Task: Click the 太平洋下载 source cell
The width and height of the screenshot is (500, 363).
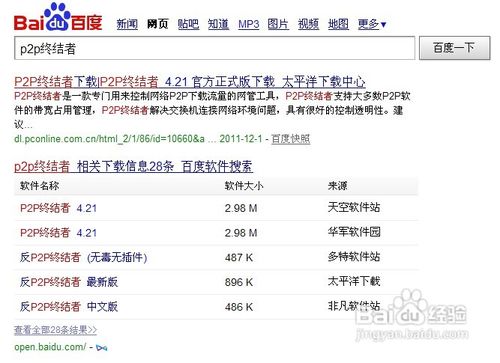Action: (354, 281)
